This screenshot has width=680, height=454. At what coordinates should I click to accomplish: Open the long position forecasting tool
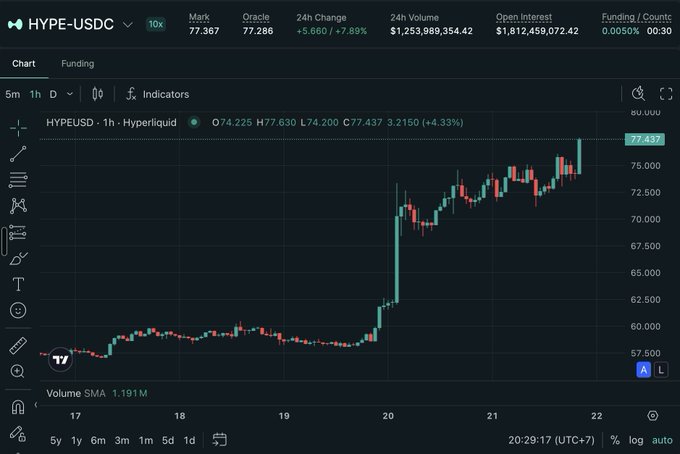point(18,232)
